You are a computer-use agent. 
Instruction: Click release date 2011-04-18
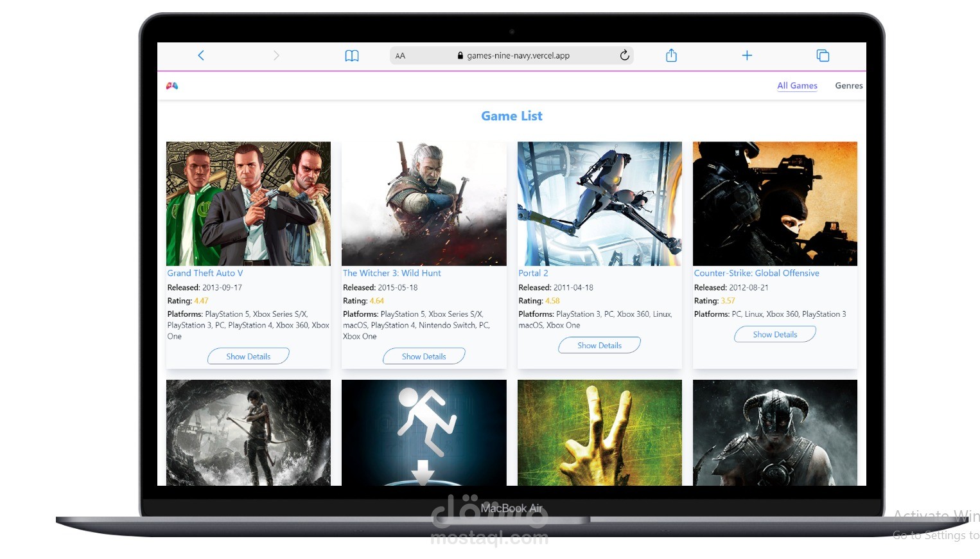(573, 288)
